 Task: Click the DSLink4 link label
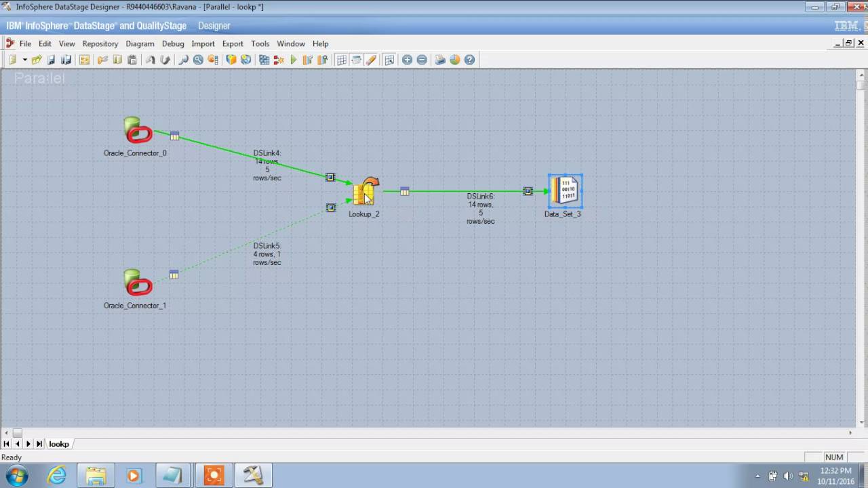(267, 165)
